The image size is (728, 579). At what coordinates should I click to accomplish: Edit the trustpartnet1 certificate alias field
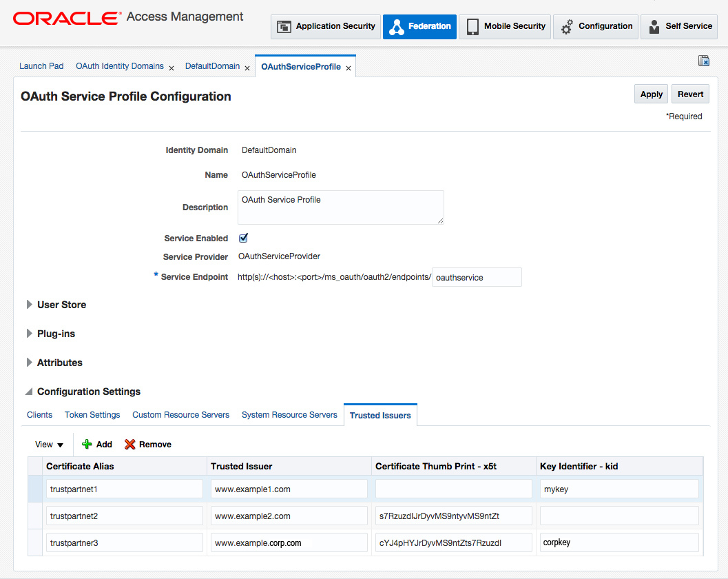click(x=125, y=489)
